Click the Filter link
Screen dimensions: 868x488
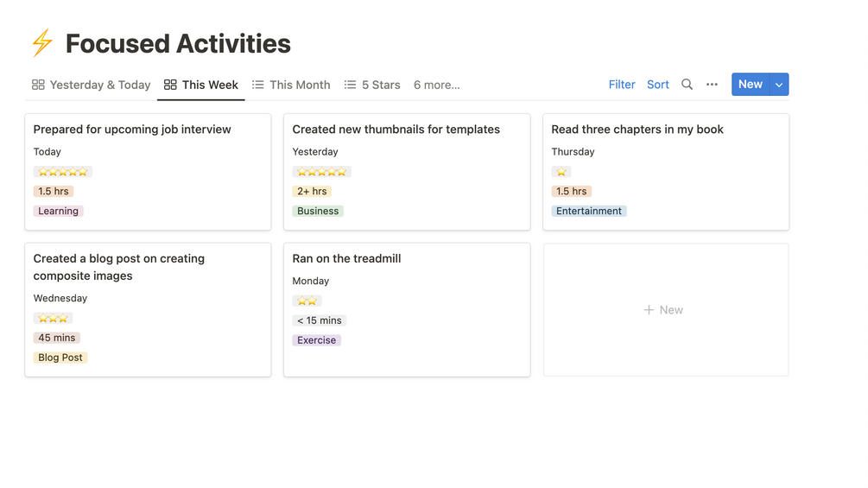(622, 85)
